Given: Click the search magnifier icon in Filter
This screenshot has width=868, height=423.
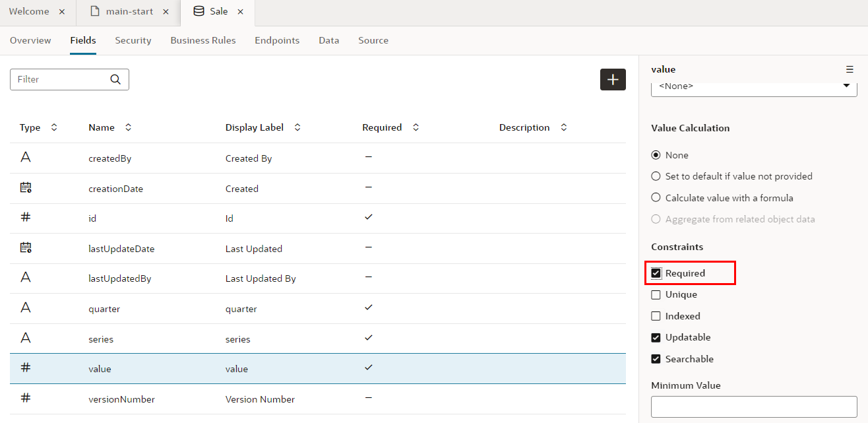Looking at the screenshot, I should (115, 79).
